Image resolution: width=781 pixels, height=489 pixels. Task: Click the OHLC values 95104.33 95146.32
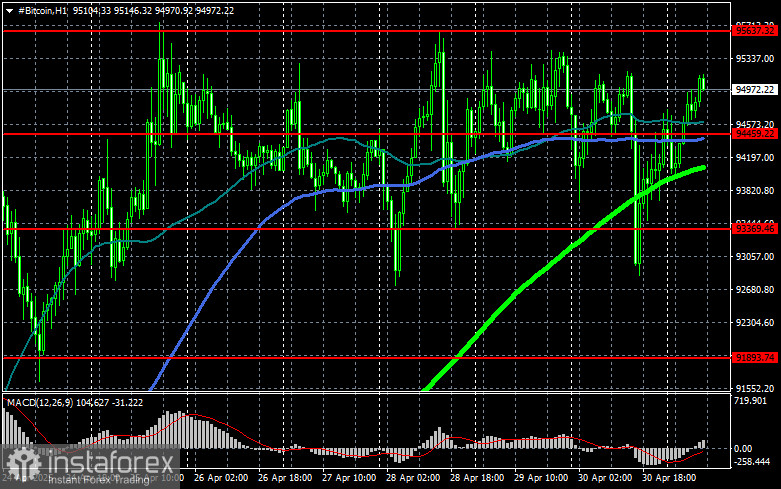coord(112,10)
